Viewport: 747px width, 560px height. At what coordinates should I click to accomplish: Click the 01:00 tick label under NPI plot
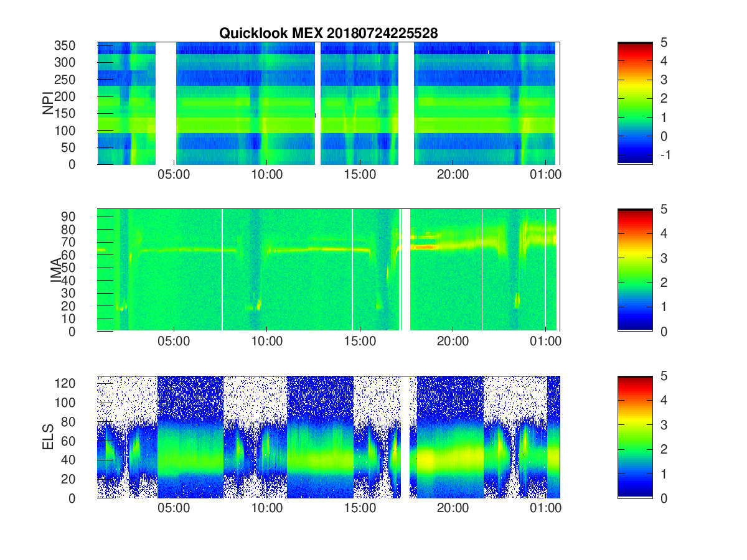point(546,175)
